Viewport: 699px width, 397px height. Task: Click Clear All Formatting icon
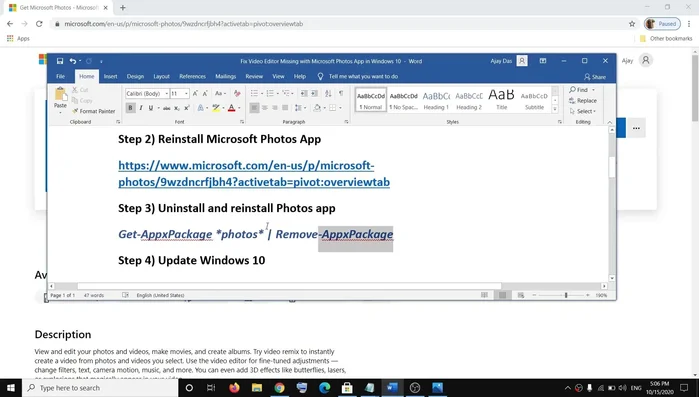(x=237, y=94)
